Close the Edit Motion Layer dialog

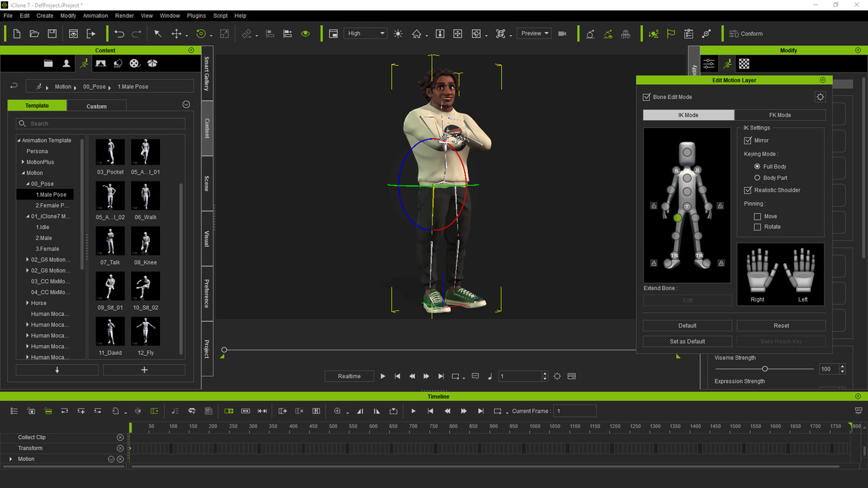pos(823,80)
